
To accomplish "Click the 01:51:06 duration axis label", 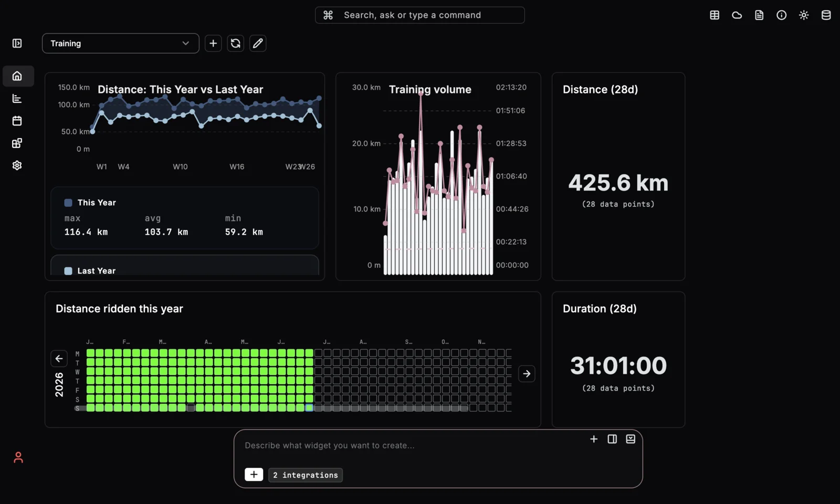I will pyautogui.click(x=510, y=111).
